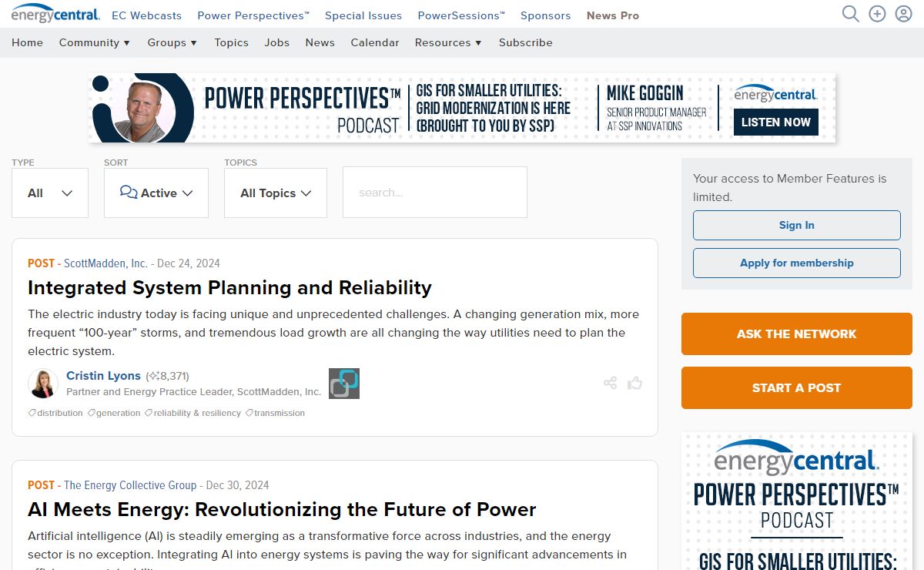This screenshot has height=570, width=924.
Task: Expand the All Topics dropdown
Action: point(276,193)
